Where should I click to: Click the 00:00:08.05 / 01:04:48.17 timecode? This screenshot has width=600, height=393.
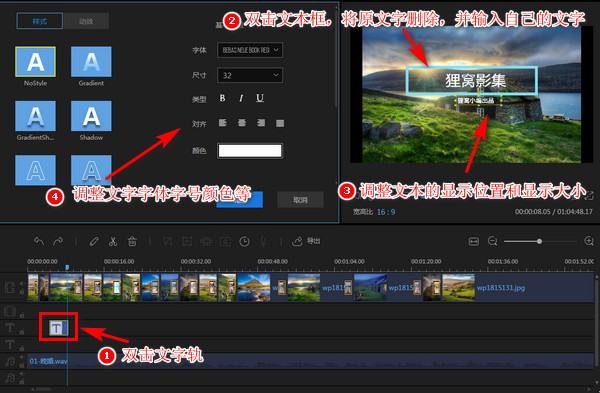(x=554, y=212)
